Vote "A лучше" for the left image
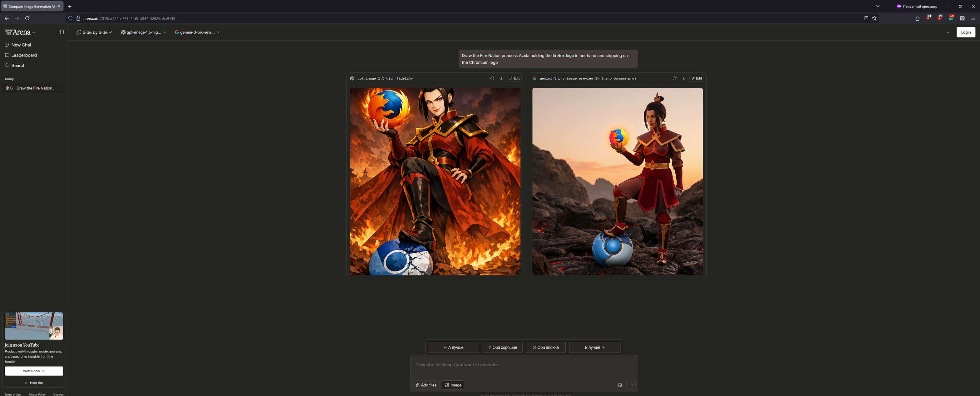The width and height of the screenshot is (980, 396). coord(453,347)
